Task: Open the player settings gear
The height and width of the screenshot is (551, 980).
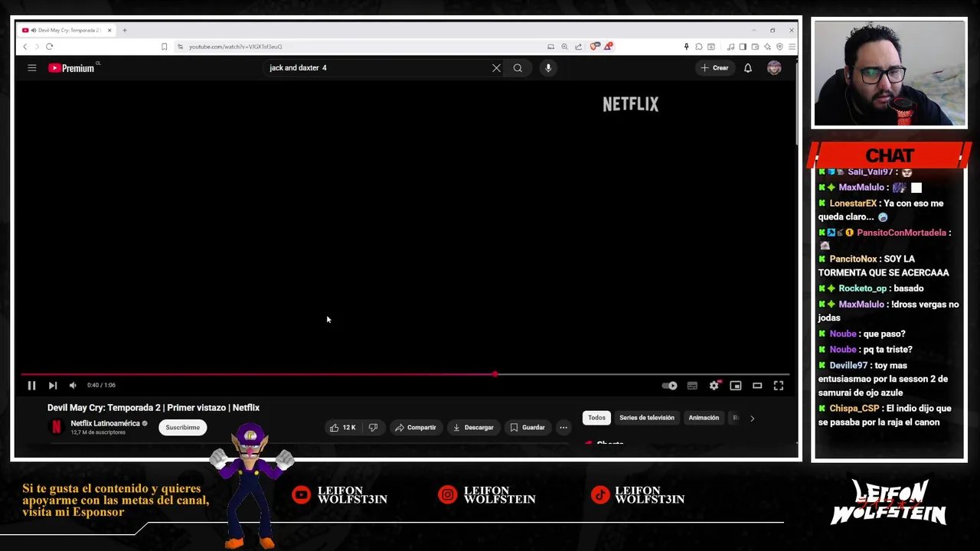Action: [x=714, y=386]
